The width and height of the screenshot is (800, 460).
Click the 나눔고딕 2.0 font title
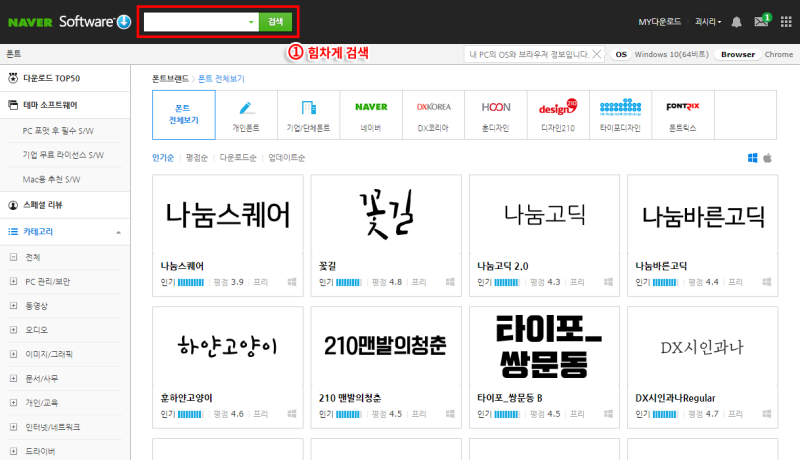click(x=503, y=266)
